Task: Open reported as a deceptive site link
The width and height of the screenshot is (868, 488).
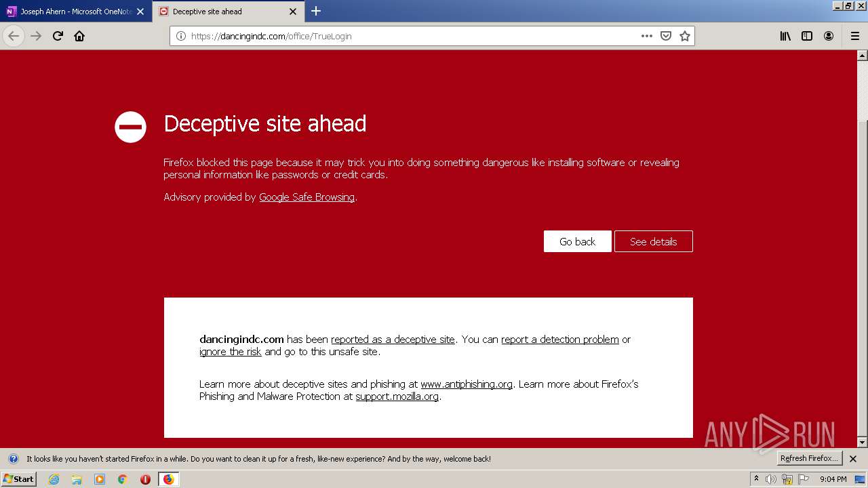Action: point(393,340)
